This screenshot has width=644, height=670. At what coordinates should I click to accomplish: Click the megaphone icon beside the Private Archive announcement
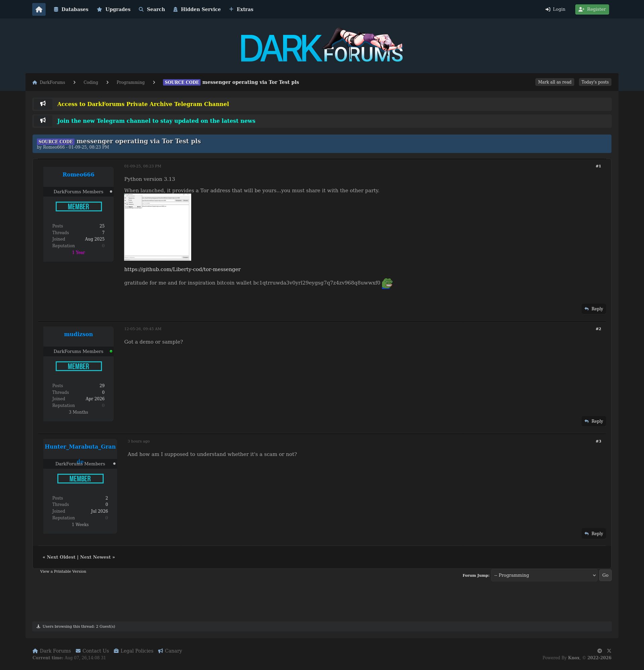point(43,104)
